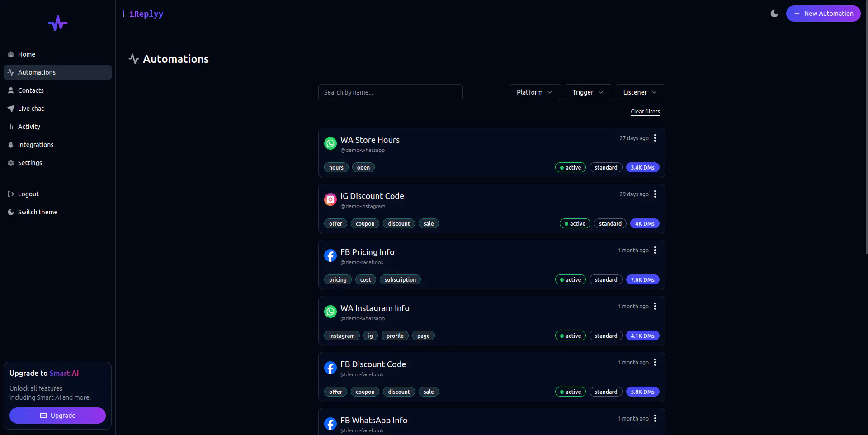This screenshot has width=868, height=435.
Task: Click the 'pricing' keyword tag
Action: pos(338,280)
